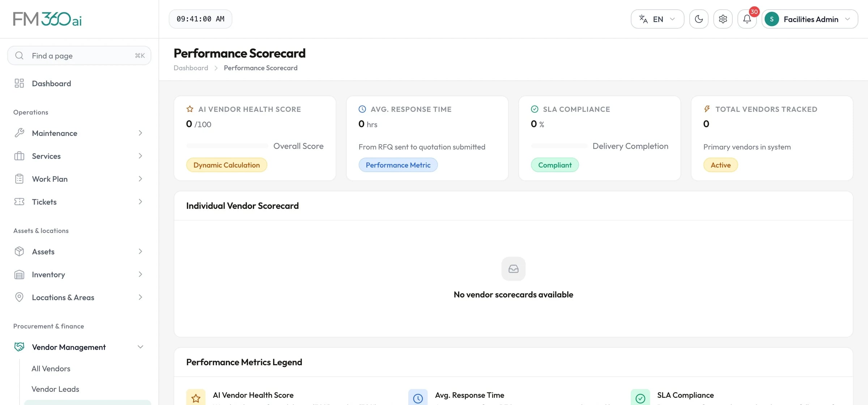This screenshot has height=405, width=868.
Task: Focus the Find a page search field
Action: click(79, 55)
